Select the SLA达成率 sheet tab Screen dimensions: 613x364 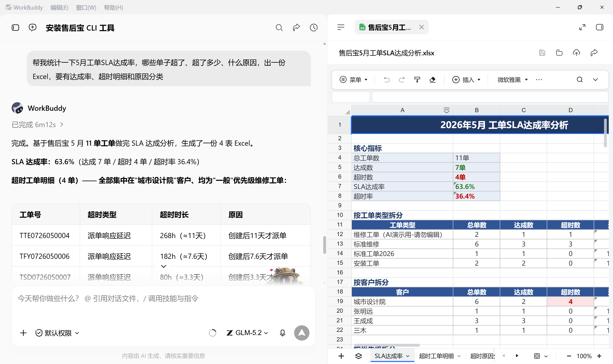(392, 356)
